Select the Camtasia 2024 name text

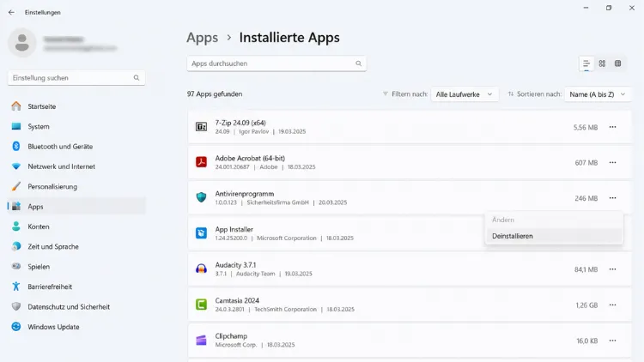click(237, 300)
